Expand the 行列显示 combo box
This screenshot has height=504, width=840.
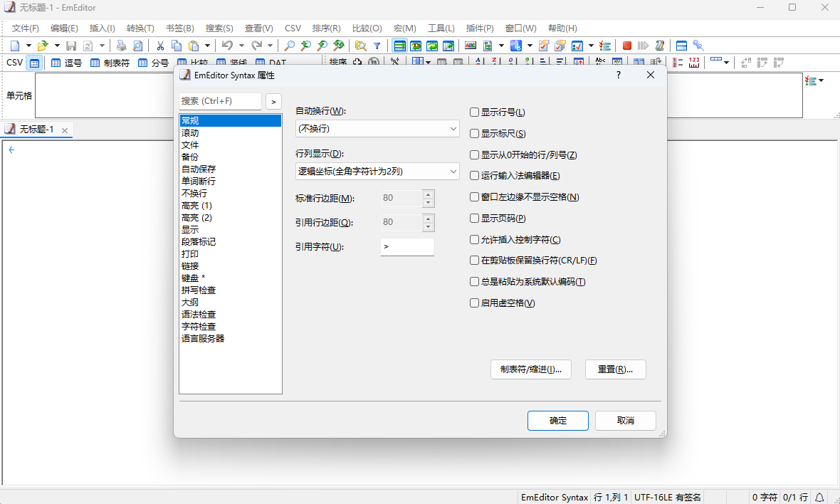click(x=377, y=172)
